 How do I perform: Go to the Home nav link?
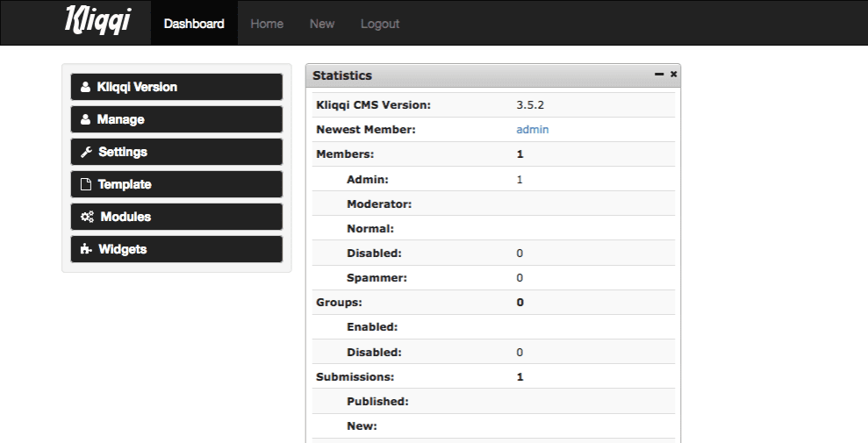[x=267, y=24]
